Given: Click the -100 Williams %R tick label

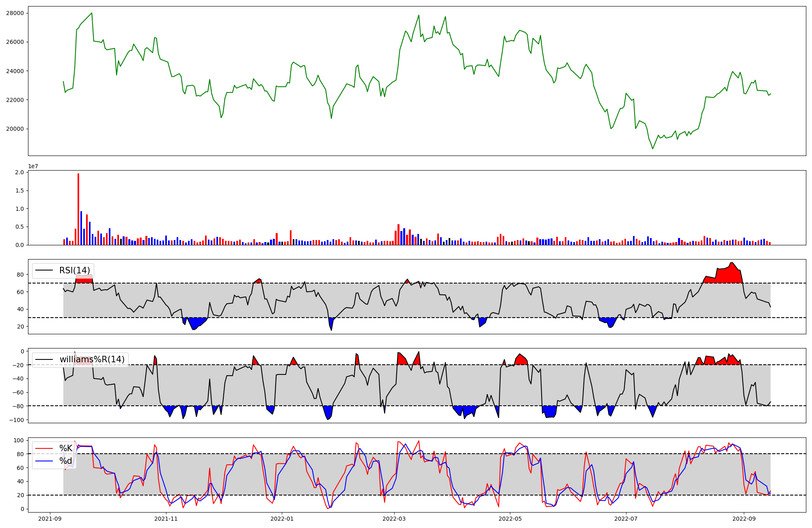Looking at the screenshot, I should [16, 420].
